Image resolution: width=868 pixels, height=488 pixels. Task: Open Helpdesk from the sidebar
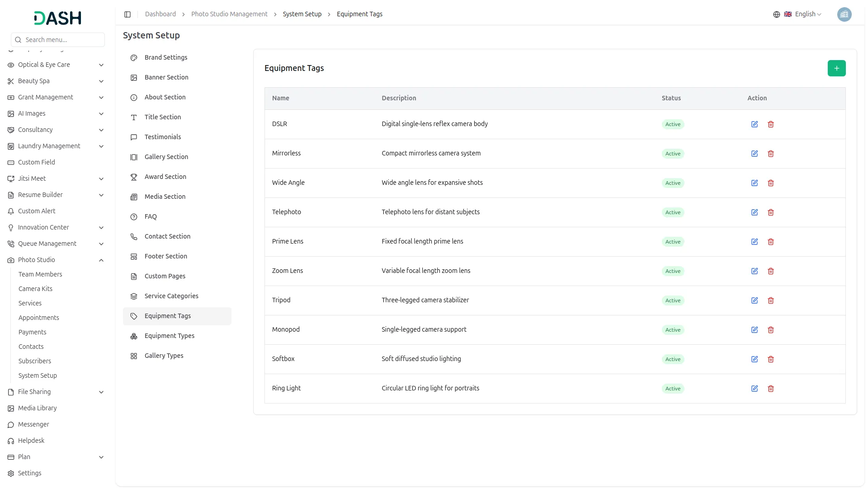coord(56,441)
